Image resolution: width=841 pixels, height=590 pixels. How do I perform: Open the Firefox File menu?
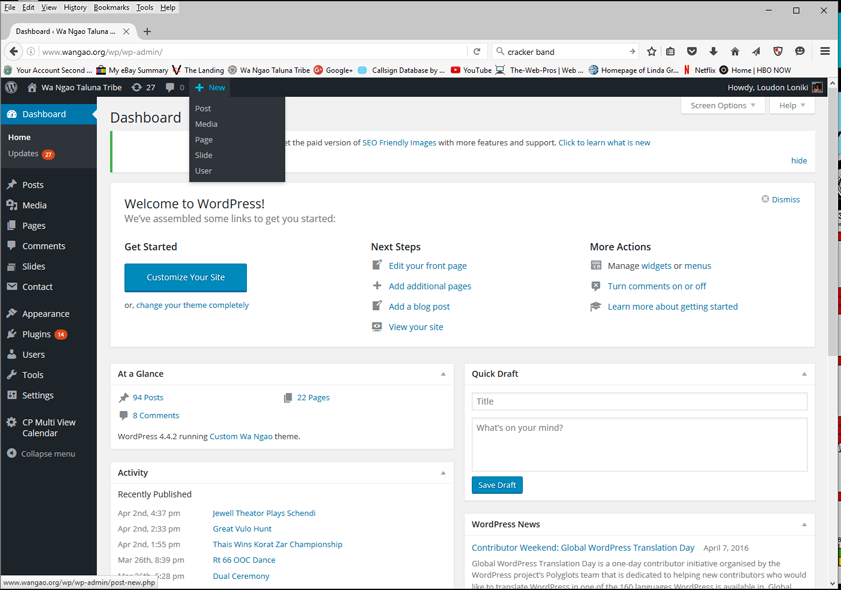(x=10, y=8)
